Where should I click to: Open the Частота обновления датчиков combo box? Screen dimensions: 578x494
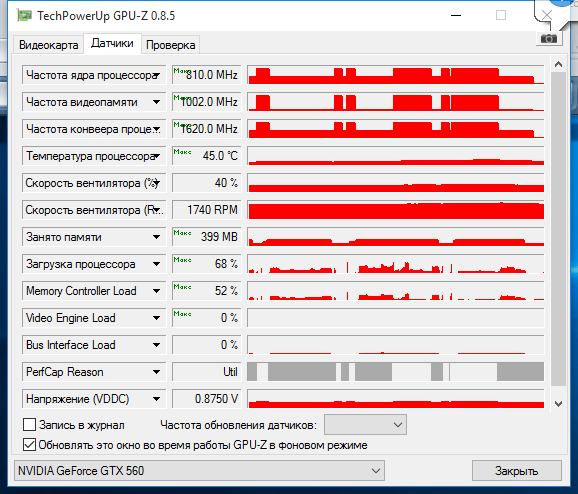click(365, 425)
